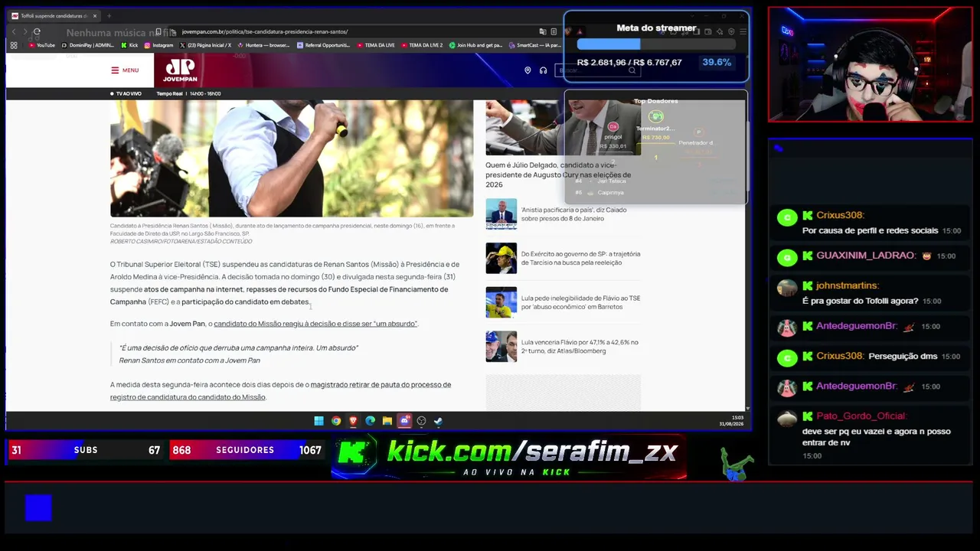The width and height of the screenshot is (980, 551).
Task: Open the Kick bookmark
Action: click(x=129, y=45)
